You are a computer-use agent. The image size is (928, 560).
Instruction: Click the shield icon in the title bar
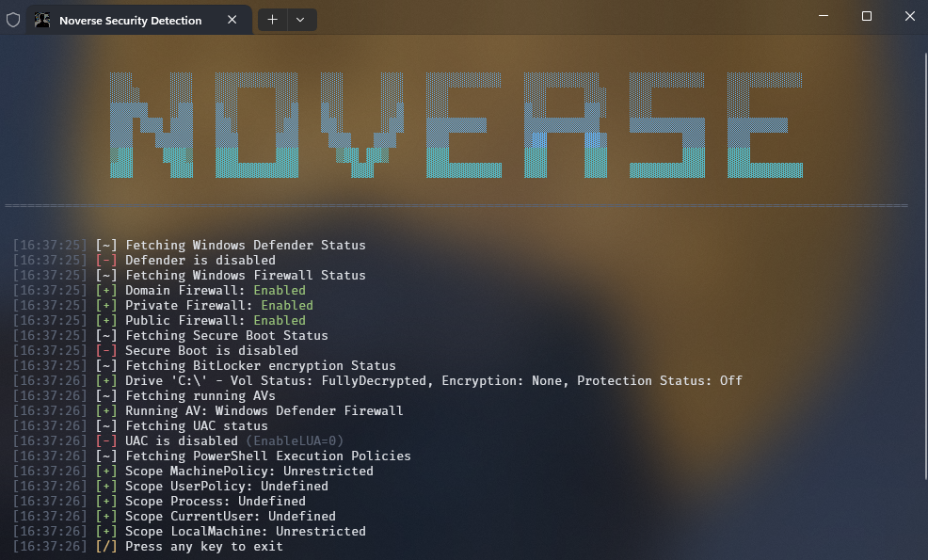pos(13,20)
